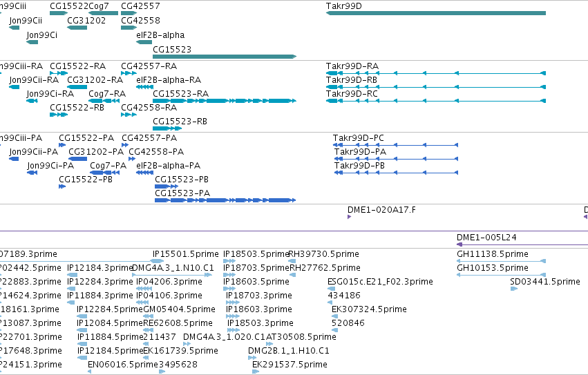Select the IP04206.3prime EST
This screenshot has height=375, width=588.
[144, 289]
